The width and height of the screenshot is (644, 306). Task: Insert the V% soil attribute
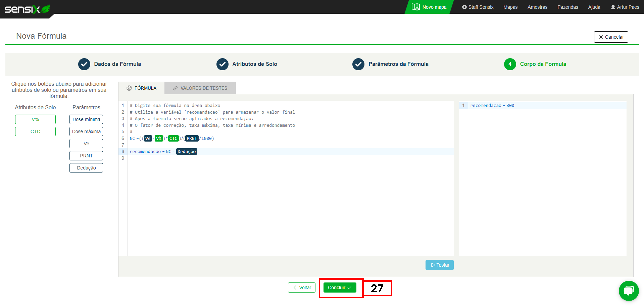[x=35, y=119]
